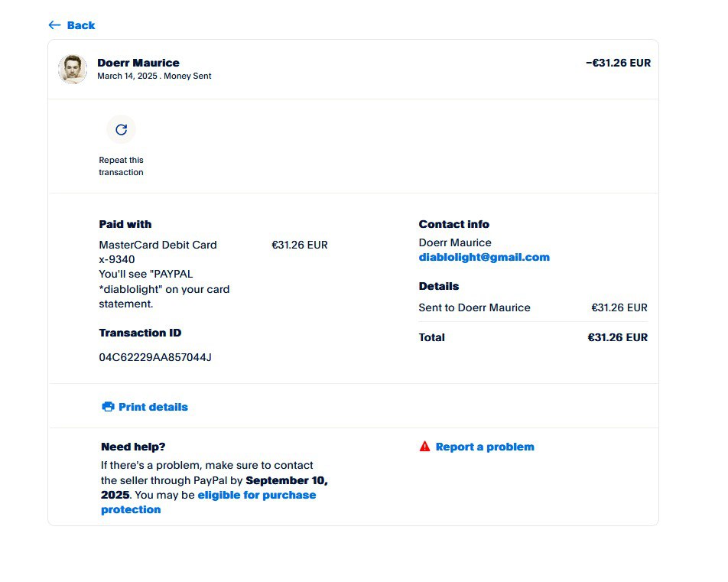Click the printer icon
This screenshot has width=728, height=582.
tap(108, 407)
